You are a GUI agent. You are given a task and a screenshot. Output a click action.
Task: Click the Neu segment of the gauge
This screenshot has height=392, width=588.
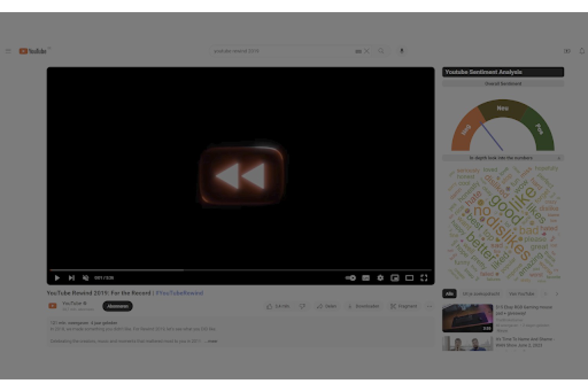tap(503, 108)
